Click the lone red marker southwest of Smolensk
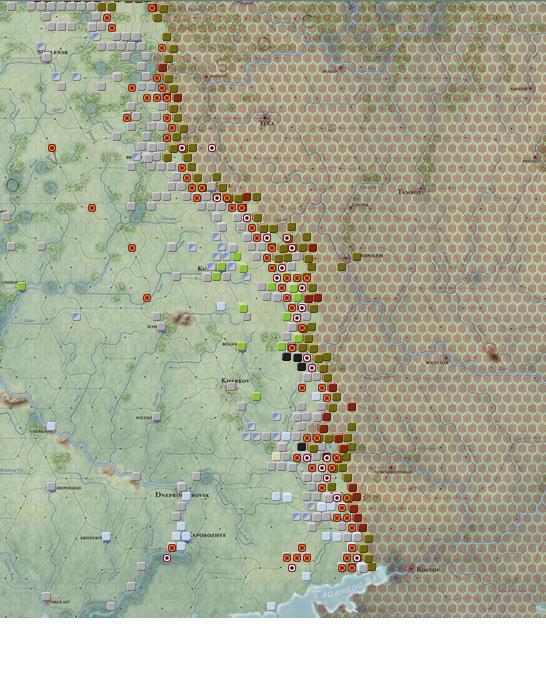The width and height of the screenshot is (546, 700). pos(52,148)
